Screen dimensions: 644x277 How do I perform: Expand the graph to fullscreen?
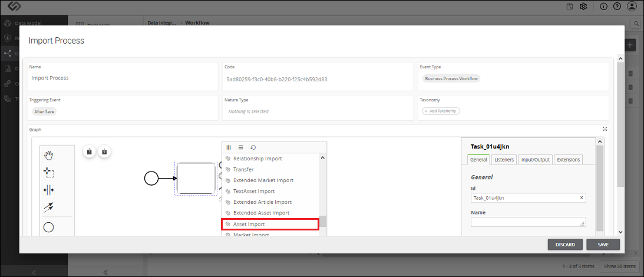click(x=605, y=129)
